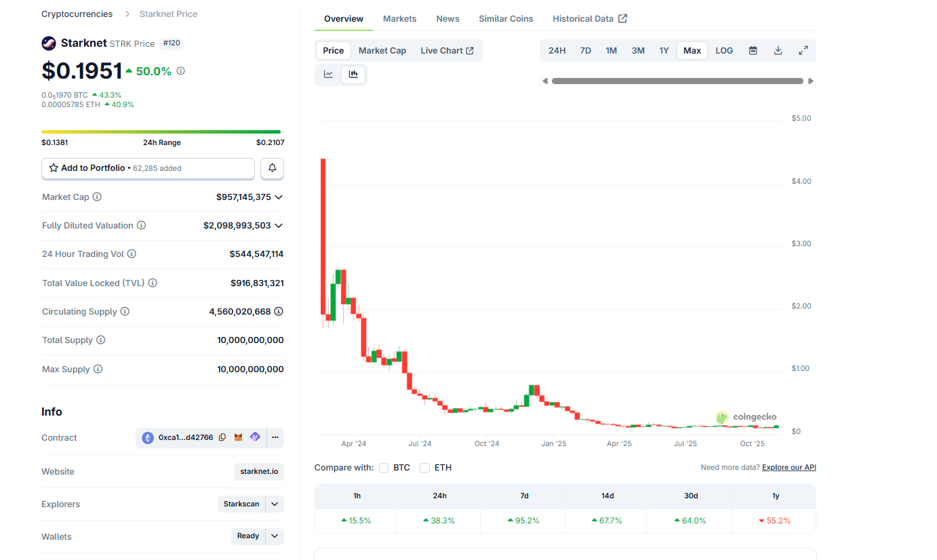Image resolution: width=937 pixels, height=560 pixels.
Task: Open the calendar date range picker on chart
Action: 753,49
